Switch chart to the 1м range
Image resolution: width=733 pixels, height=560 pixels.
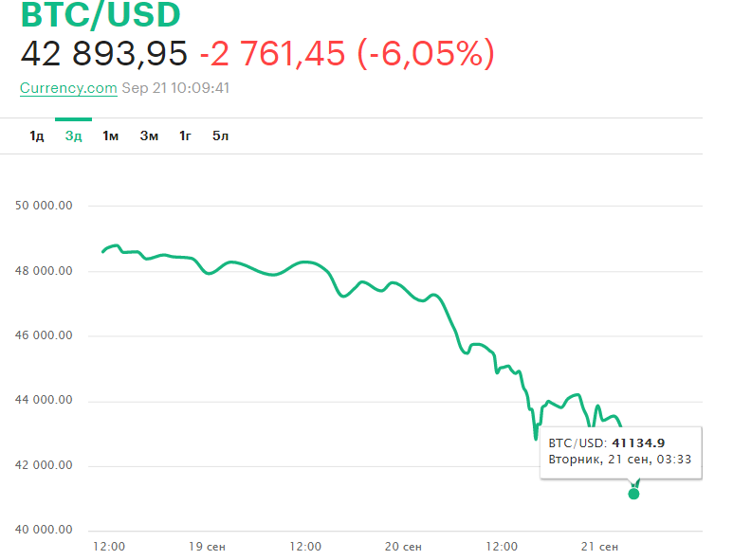point(110,135)
